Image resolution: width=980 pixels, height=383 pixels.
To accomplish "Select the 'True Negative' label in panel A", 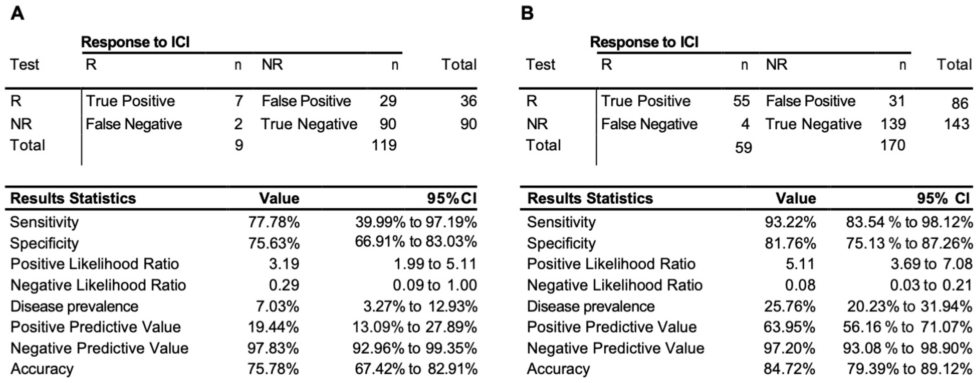I will point(309,124).
